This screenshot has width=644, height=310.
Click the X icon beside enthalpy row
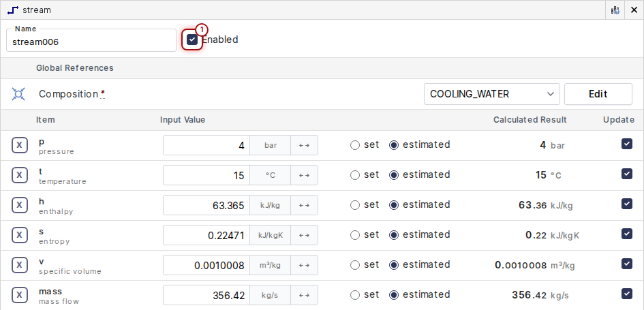coord(20,205)
